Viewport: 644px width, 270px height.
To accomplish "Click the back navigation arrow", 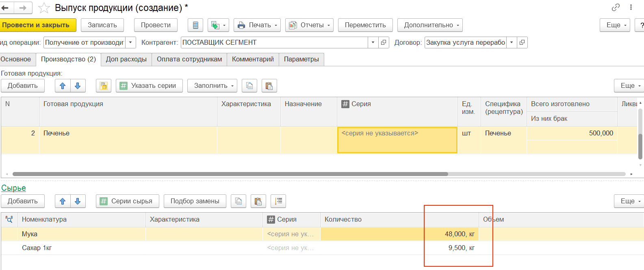I will click(6, 8).
